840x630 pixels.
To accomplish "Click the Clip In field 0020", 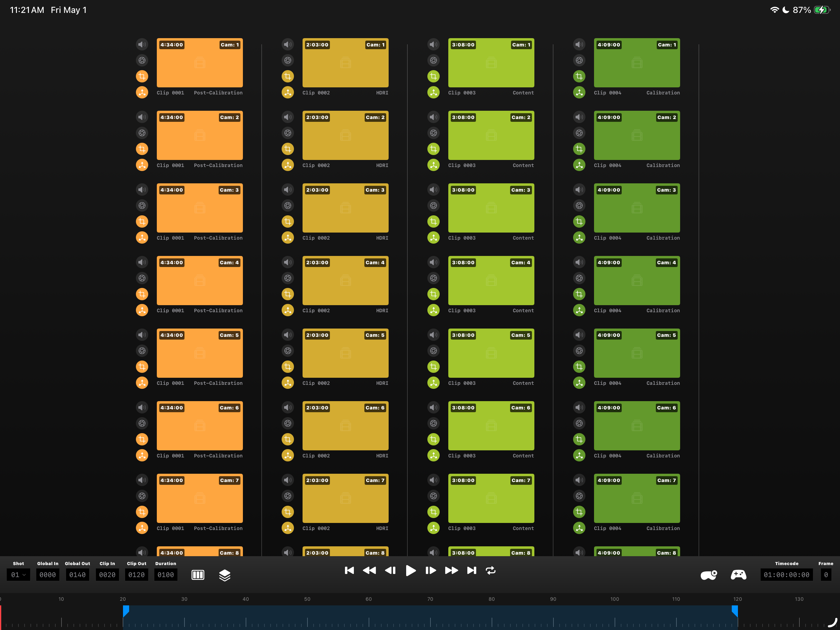I will (x=107, y=575).
